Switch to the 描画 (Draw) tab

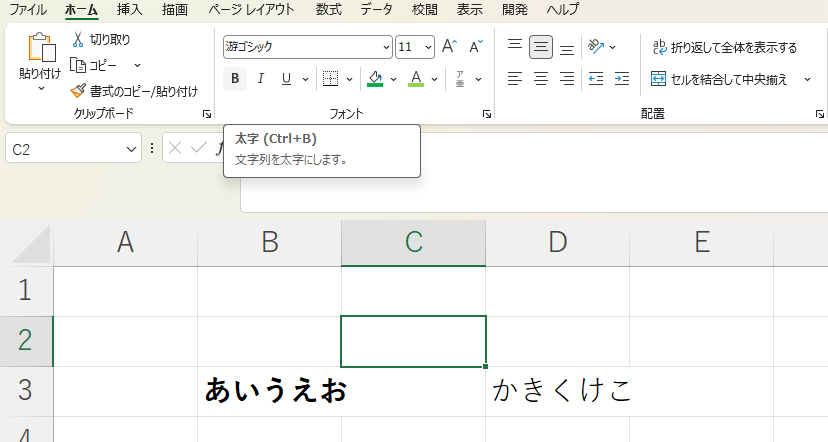[175, 10]
